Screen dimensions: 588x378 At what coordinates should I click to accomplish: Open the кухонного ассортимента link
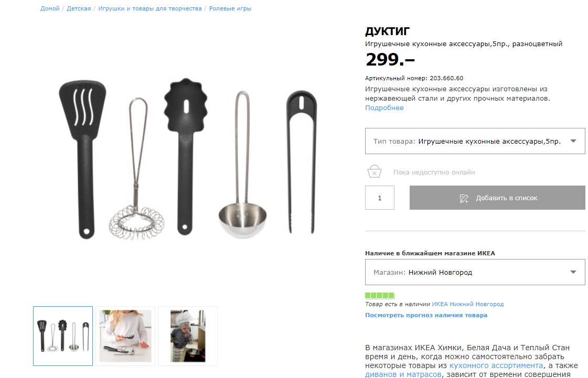(x=496, y=365)
